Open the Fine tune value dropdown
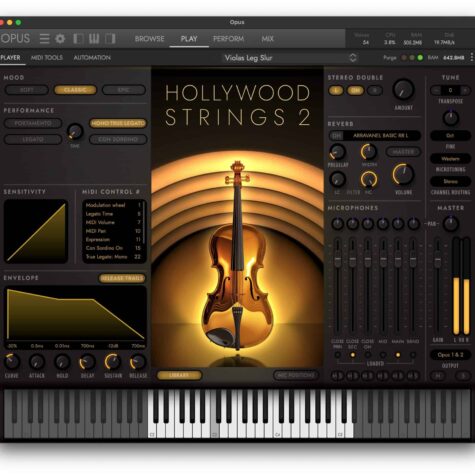 tap(450, 136)
